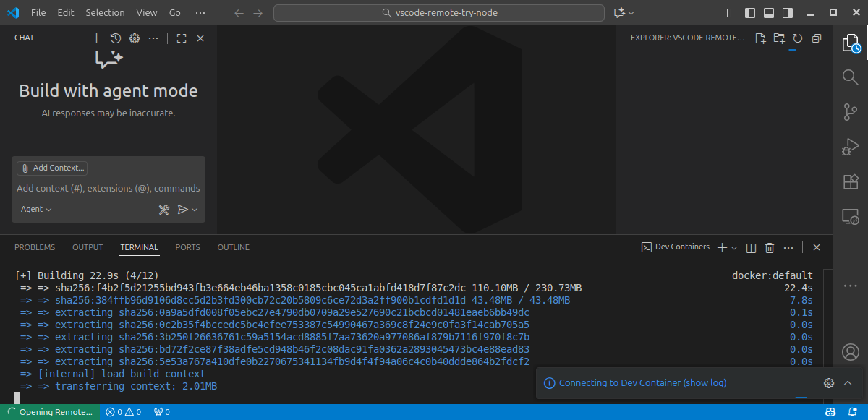868x420 pixels.
Task: Open the View menu
Action: pos(146,13)
